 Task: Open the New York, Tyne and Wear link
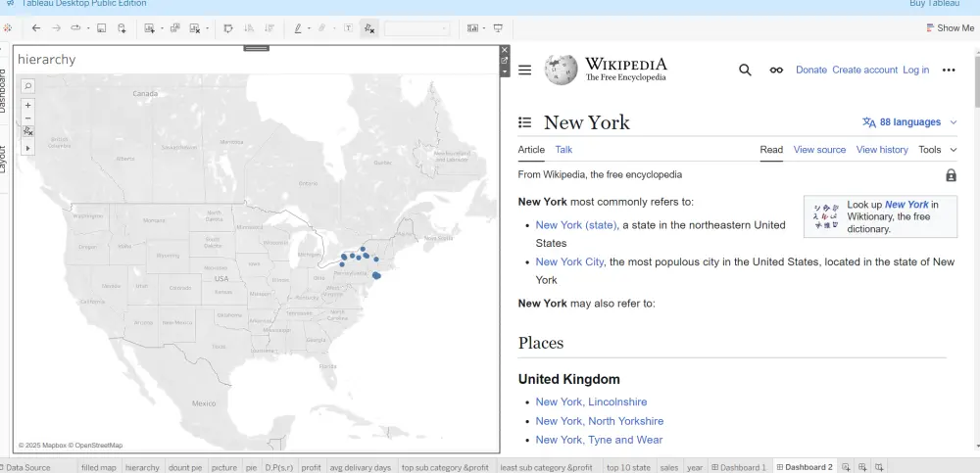tap(599, 440)
